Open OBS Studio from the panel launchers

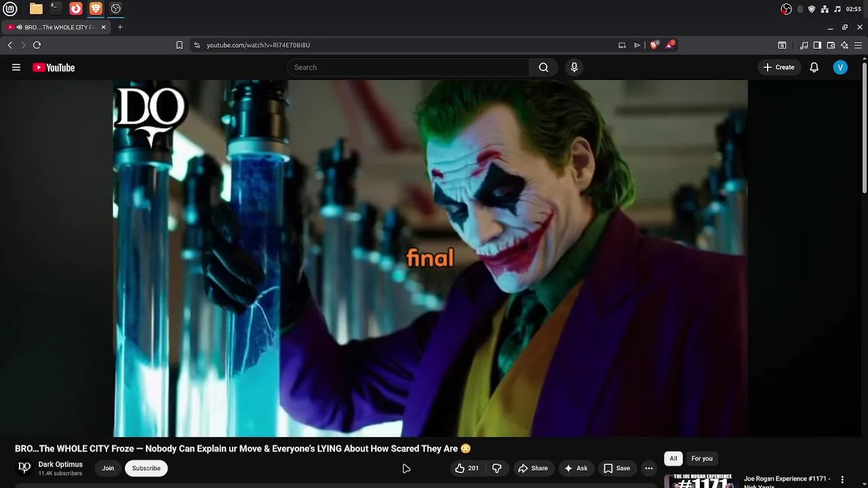pos(116,9)
